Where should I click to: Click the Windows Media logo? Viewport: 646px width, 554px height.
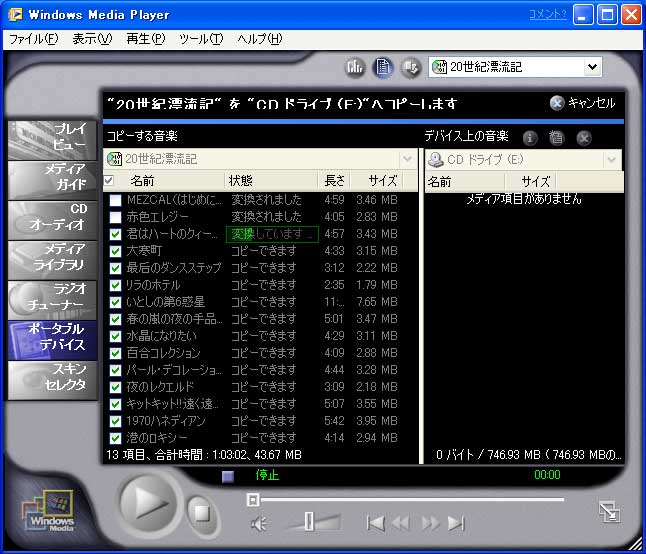[49, 511]
